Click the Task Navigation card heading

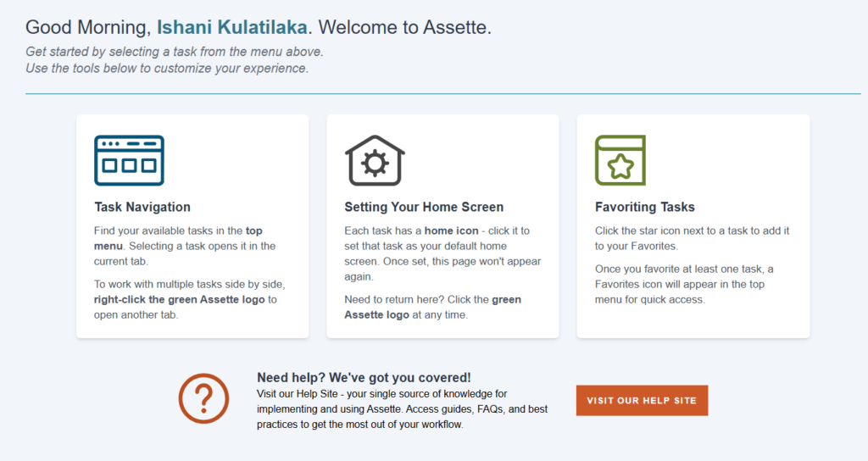pyautogui.click(x=142, y=207)
